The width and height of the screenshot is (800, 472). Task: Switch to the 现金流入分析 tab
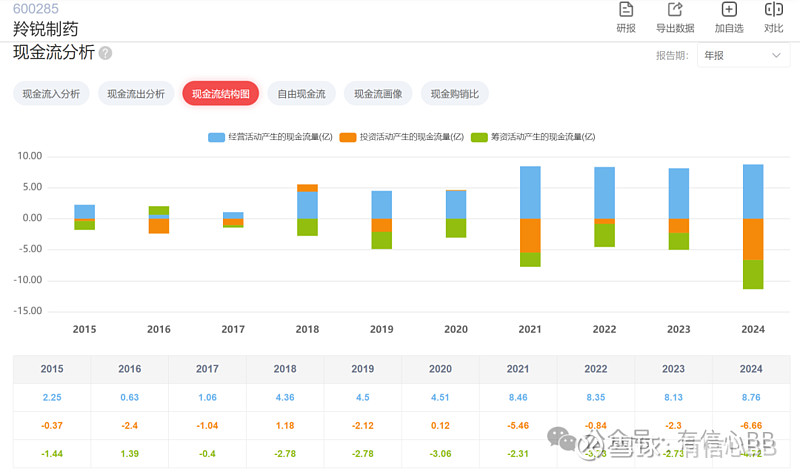[52, 94]
